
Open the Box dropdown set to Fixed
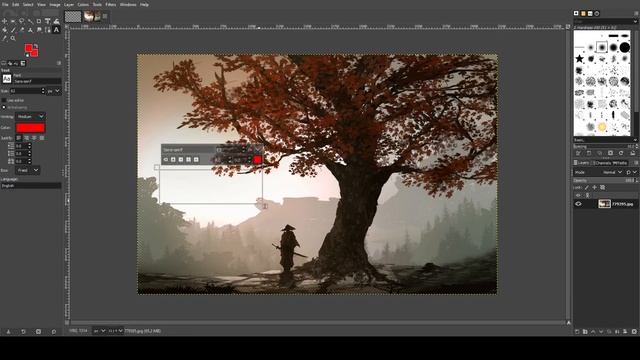click(x=27, y=170)
